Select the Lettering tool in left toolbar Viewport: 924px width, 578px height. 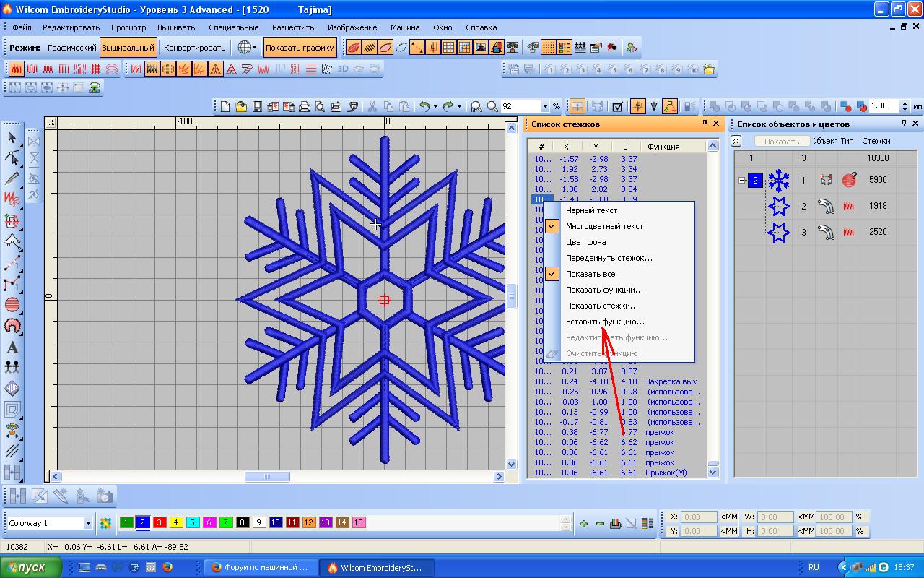click(x=12, y=348)
